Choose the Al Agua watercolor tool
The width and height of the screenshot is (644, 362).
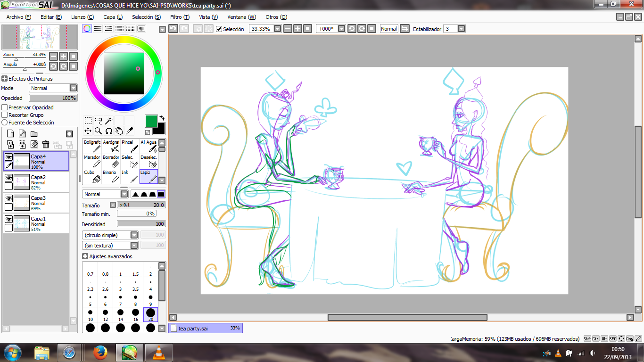click(x=149, y=146)
